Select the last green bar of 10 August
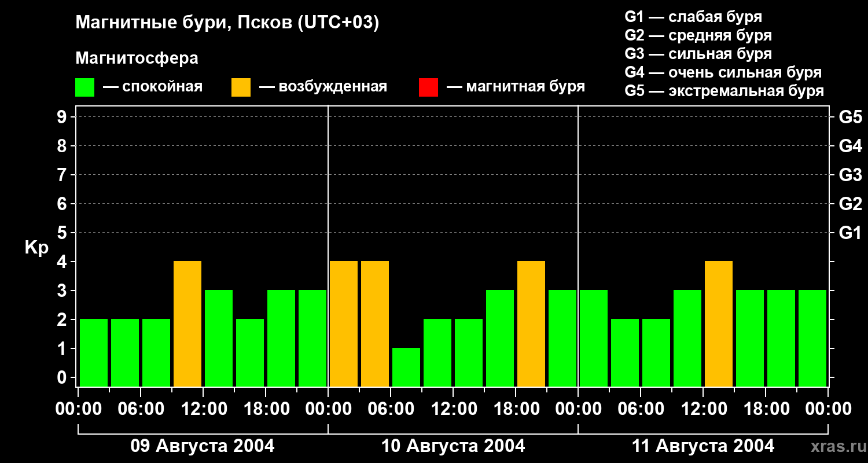 562,339
